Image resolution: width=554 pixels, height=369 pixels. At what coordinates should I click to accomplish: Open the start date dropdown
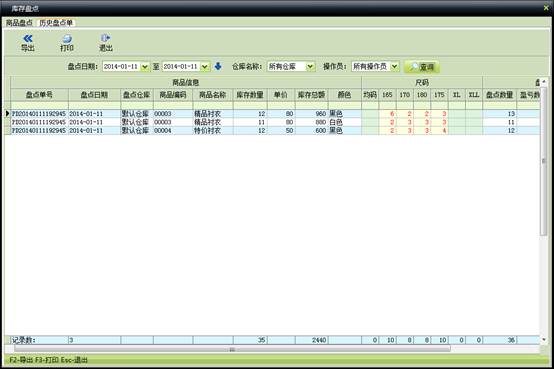point(145,67)
